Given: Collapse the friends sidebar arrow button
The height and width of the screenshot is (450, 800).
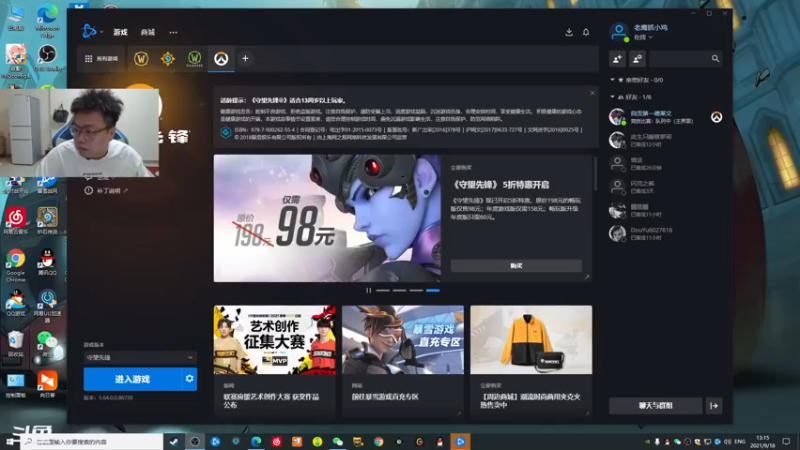Looking at the screenshot, I should pyautogui.click(x=714, y=406).
